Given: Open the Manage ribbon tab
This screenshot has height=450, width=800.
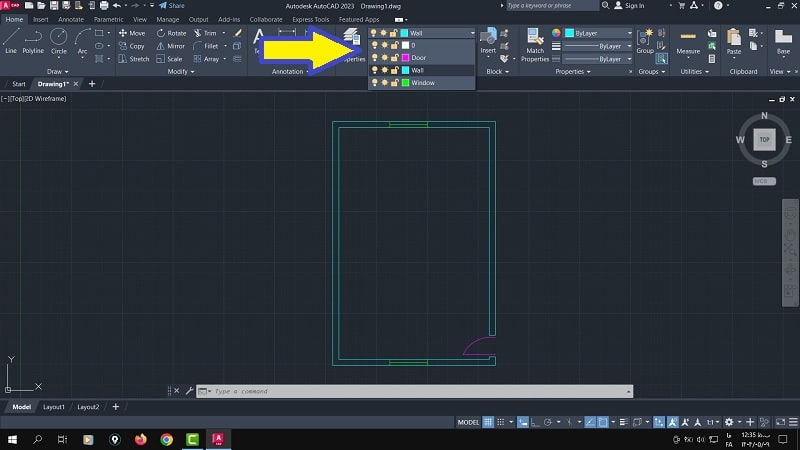Looking at the screenshot, I should (x=167, y=19).
